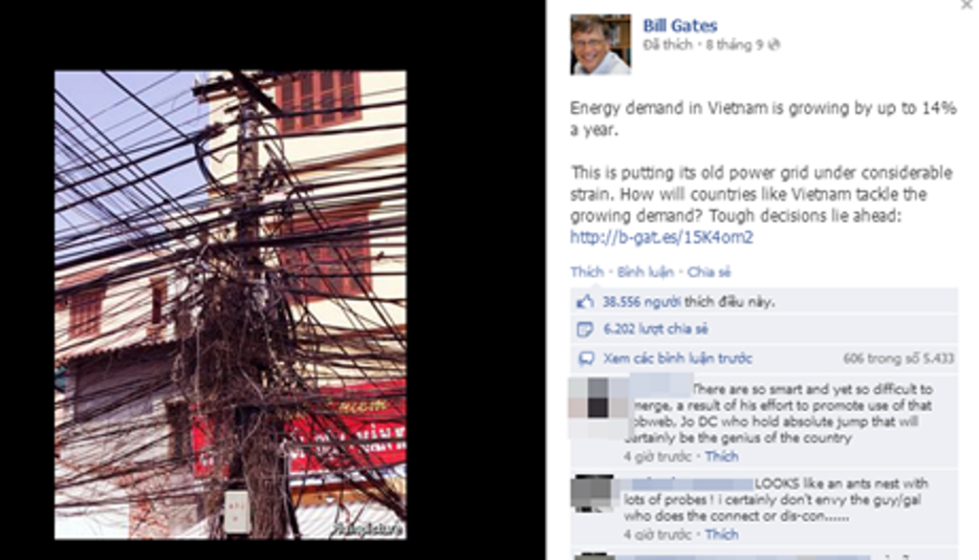
Task: Open the Bill Gates page name link
Action: [680, 26]
